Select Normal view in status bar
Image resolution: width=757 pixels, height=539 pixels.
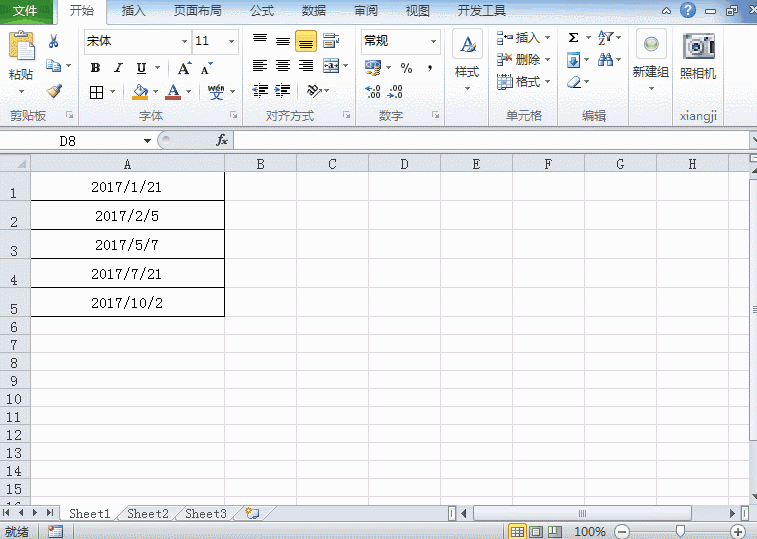tap(517, 532)
